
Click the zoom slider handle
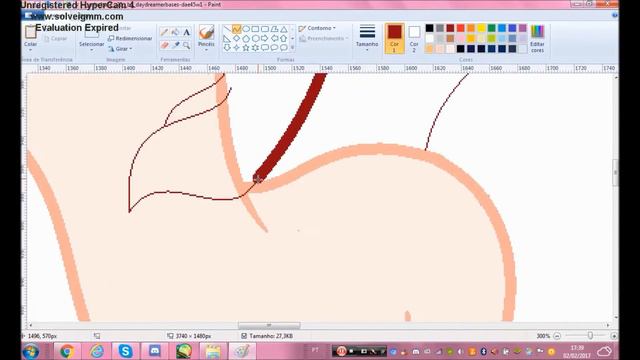click(590, 336)
